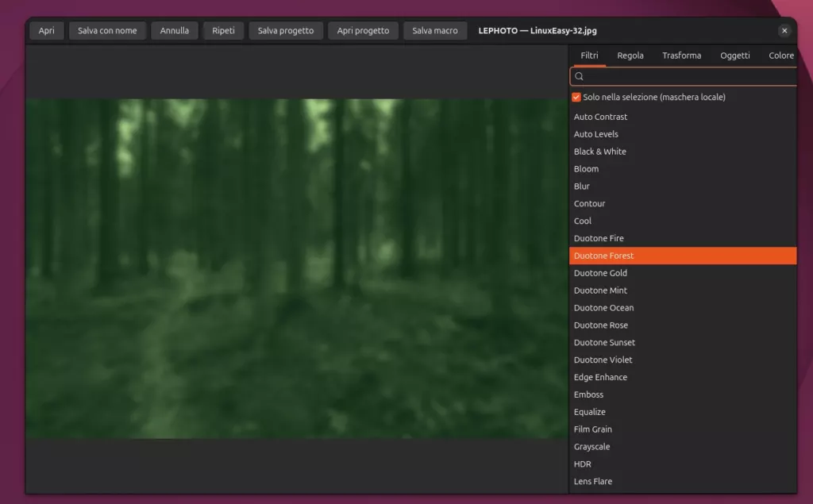Select the Grayscale filter
The width and height of the screenshot is (813, 504).
(683, 447)
